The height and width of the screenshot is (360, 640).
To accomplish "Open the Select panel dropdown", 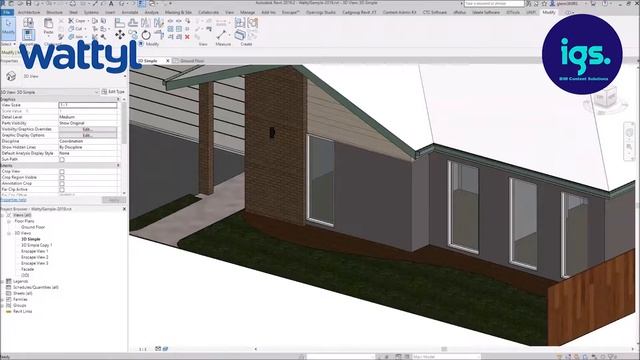I will coord(8,44).
